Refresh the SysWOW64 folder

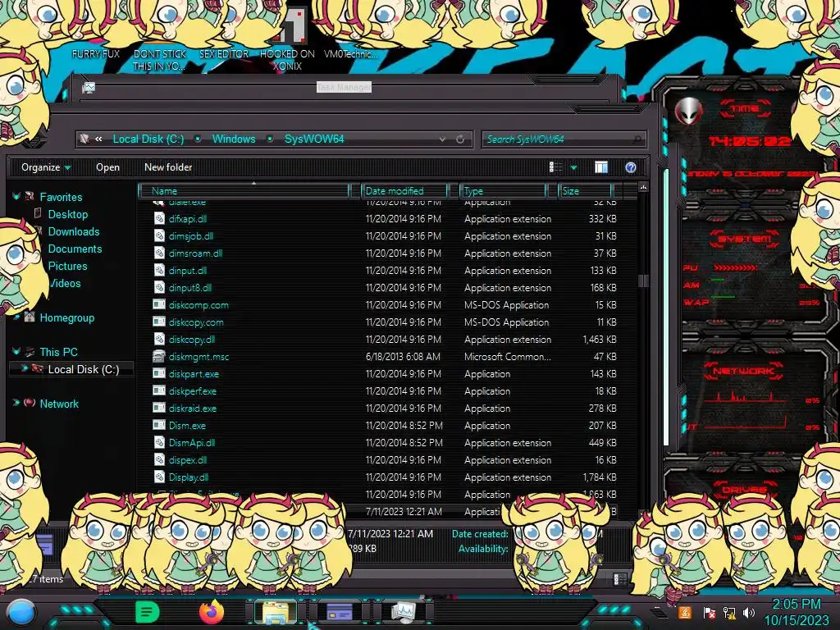pyautogui.click(x=460, y=139)
